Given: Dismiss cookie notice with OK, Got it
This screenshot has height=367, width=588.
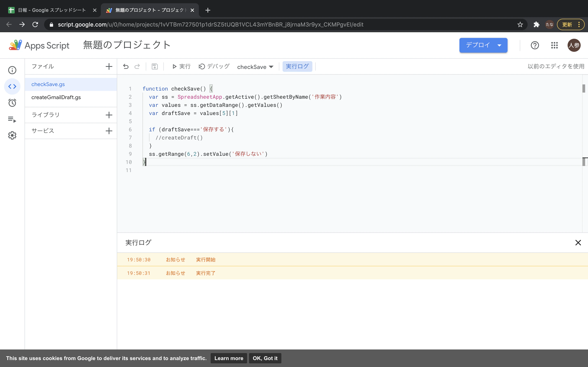Looking at the screenshot, I should tap(265, 358).
